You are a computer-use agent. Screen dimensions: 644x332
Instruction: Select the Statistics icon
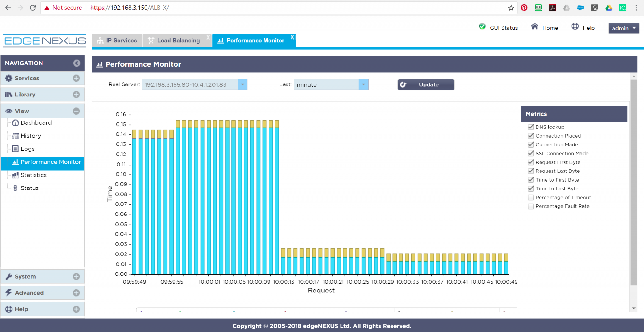[15, 175]
